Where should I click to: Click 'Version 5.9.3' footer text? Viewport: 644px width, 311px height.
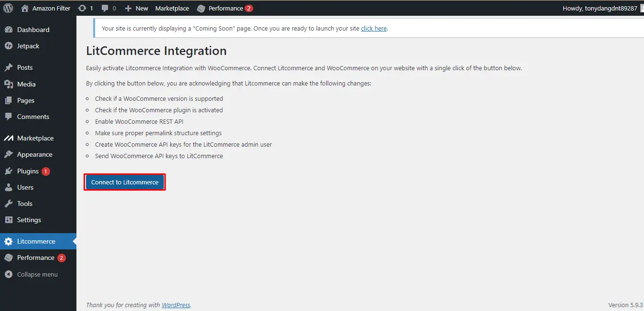625,305
